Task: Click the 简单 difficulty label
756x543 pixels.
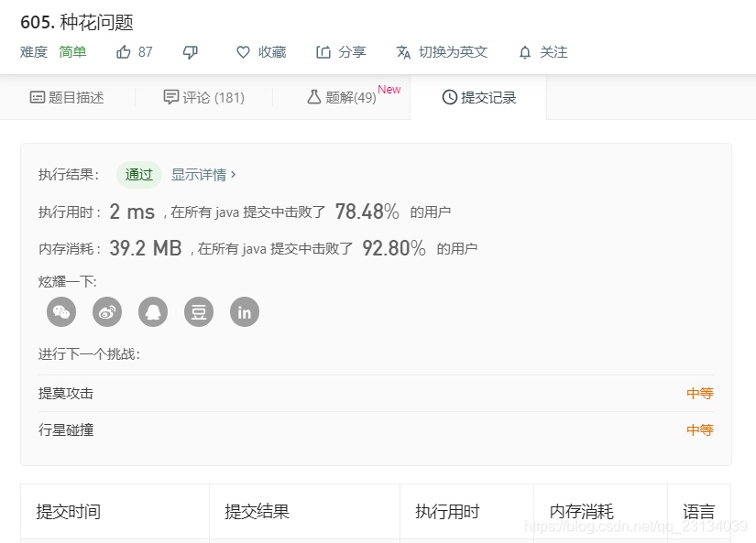Action: pyautogui.click(x=72, y=52)
